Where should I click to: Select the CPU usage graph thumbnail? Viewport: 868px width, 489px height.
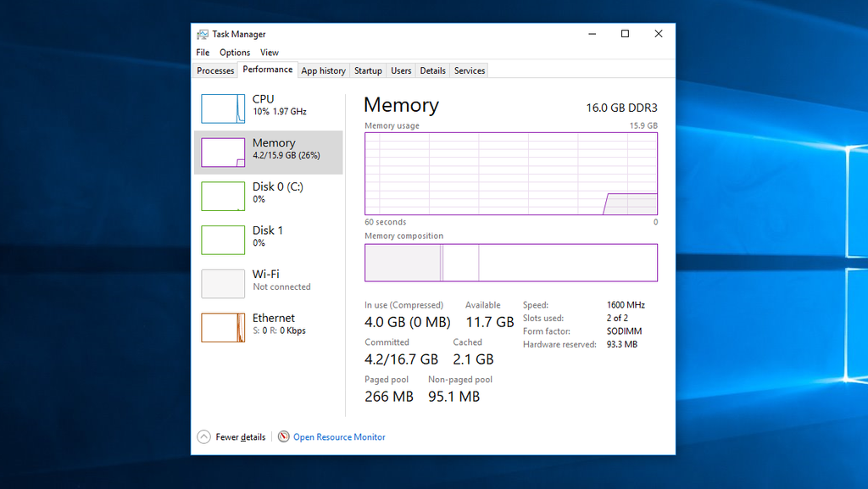coord(223,108)
